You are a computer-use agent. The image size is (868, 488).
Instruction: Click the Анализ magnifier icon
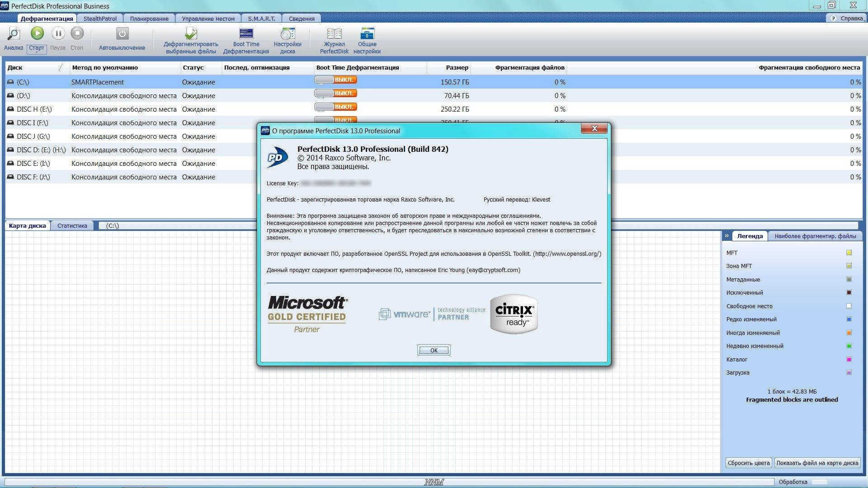[14, 33]
